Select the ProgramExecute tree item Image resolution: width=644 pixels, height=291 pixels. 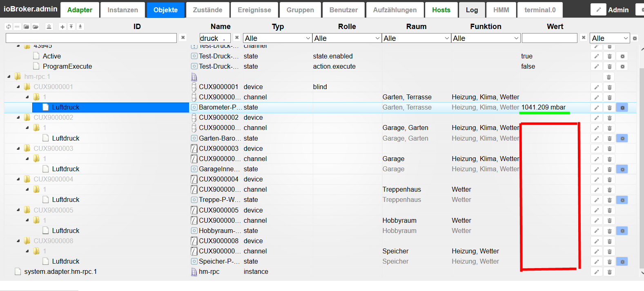point(67,66)
